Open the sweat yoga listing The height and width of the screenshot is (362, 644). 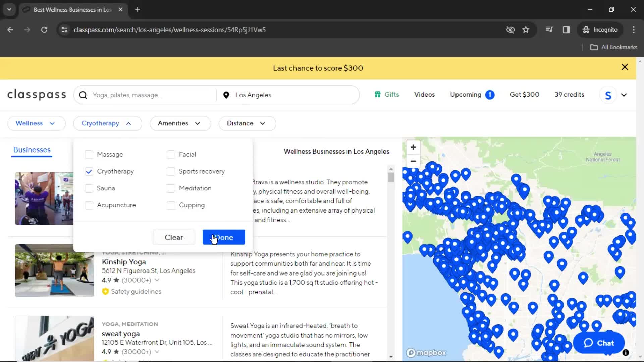click(x=121, y=334)
